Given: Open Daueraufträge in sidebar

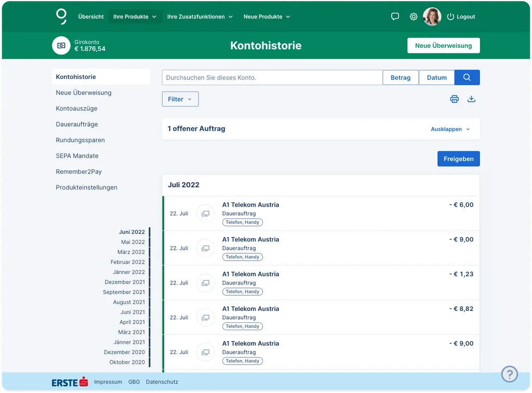Looking at the screenshot, I should [77, 124].
